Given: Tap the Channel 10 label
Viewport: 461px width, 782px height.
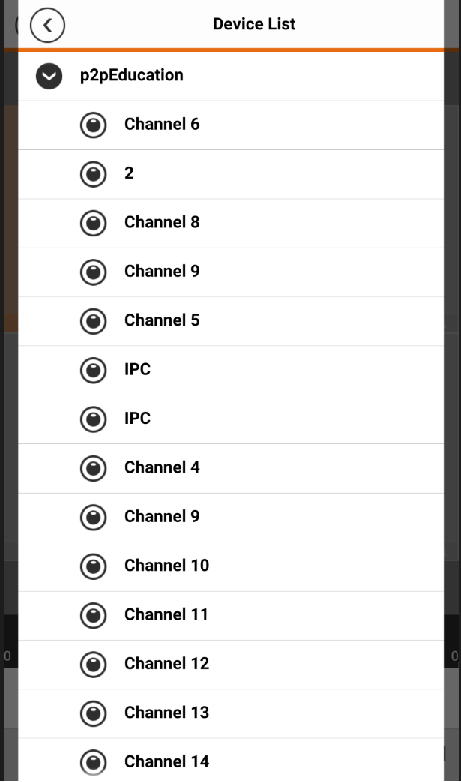Looking at the screenshot, I should point(167,566).
